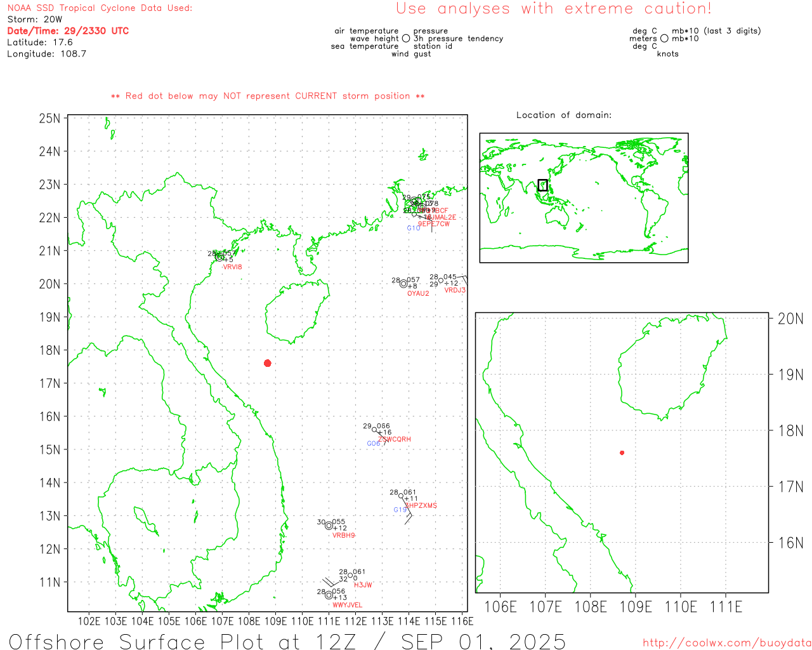Click the world map location thumbnail
Screen dimensions: 812x650
tap(584, 198)
